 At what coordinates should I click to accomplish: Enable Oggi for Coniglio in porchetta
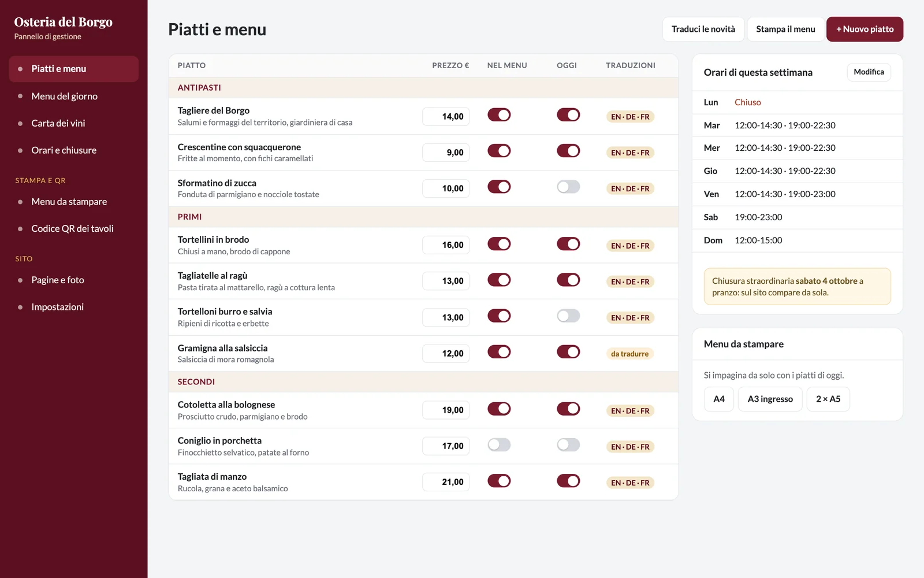[x=568, y=444]
